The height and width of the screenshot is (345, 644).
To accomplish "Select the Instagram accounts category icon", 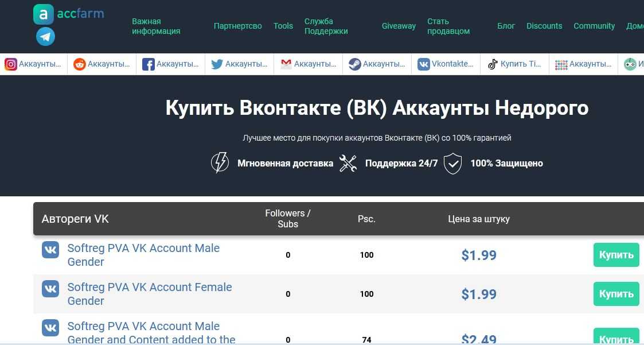I will tap(11, 64).
